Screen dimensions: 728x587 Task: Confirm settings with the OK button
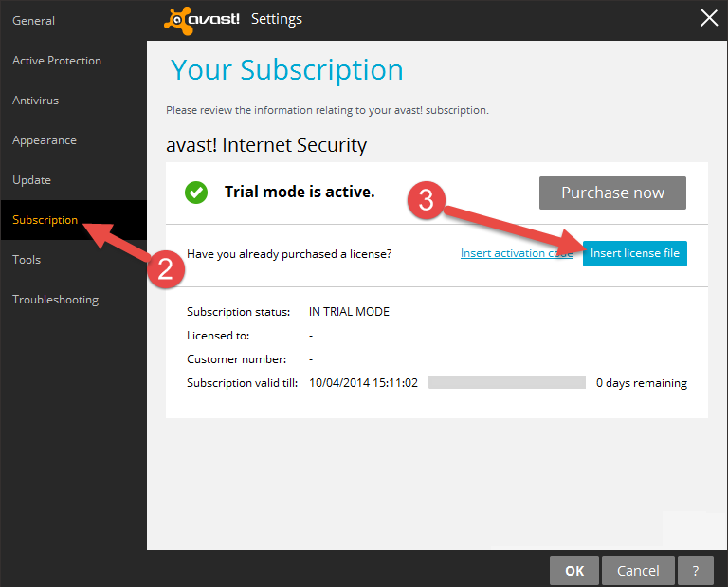pyautogui.click(x=574, y=570)
